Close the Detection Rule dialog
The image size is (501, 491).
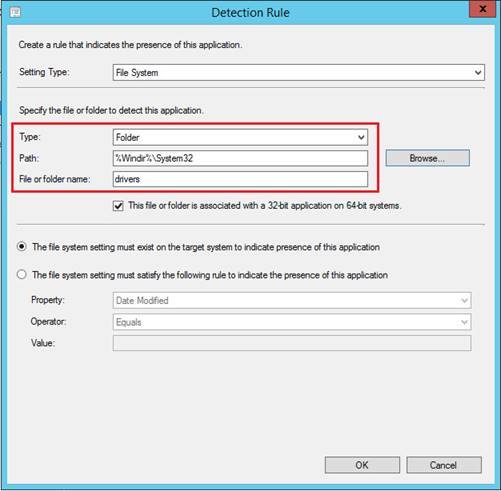pyautogui.click(x=482, y=9)
